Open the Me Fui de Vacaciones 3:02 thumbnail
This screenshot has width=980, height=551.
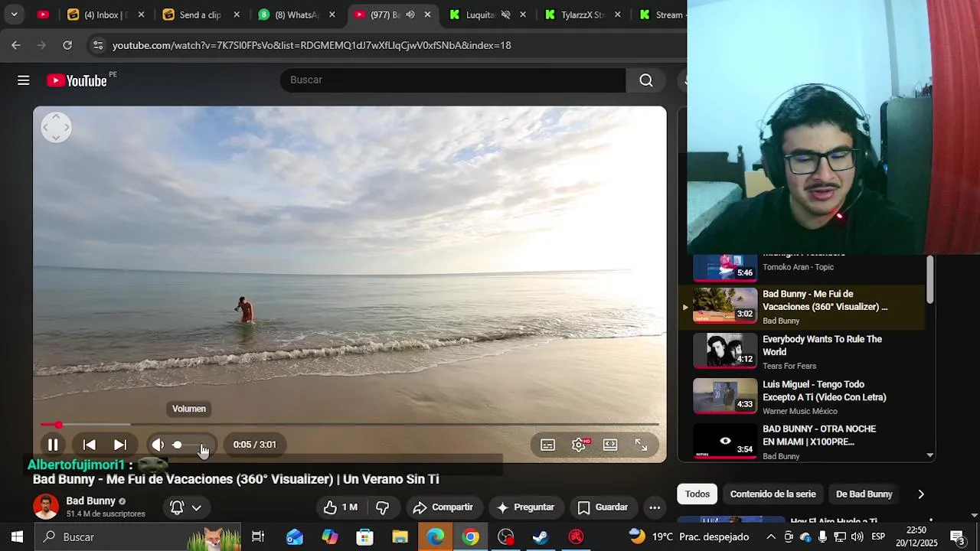tap(725, 305)
